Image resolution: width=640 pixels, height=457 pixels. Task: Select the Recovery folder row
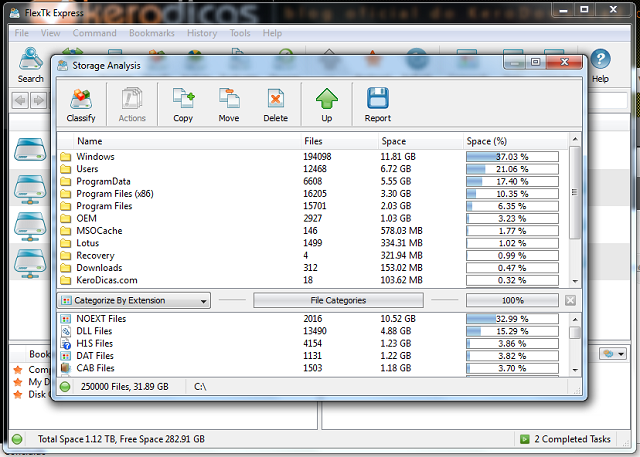[x=312, y=255]
